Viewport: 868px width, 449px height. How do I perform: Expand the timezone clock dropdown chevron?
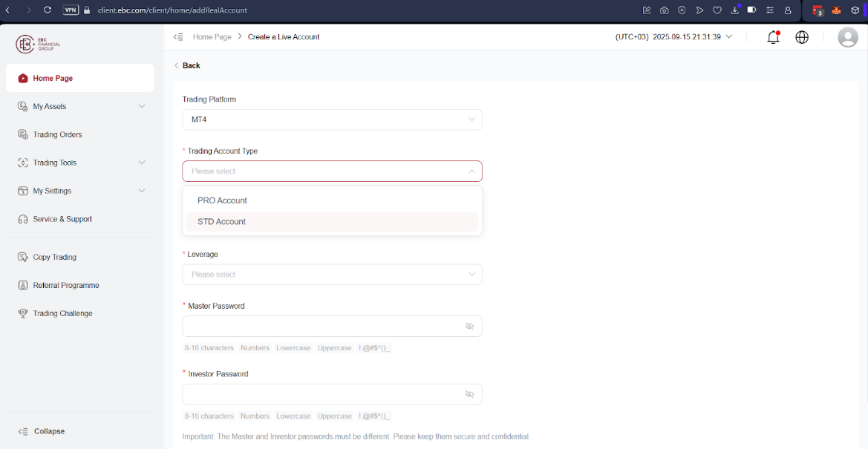[728, 37]
